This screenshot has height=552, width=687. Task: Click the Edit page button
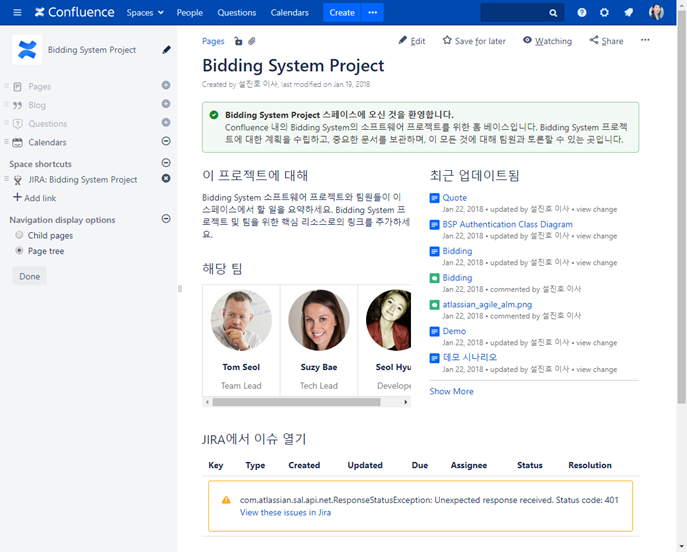pos(412,41)
